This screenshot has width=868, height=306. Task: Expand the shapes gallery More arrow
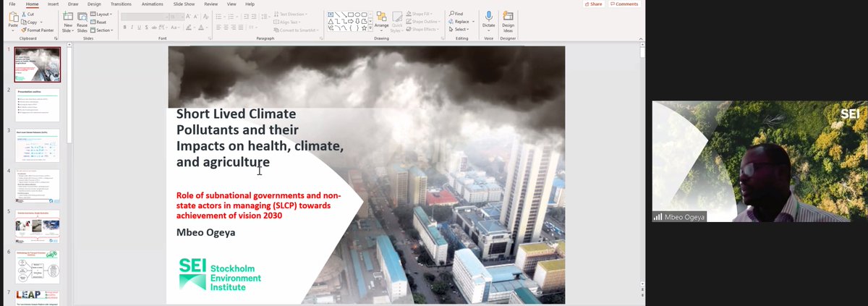point(370,28)
